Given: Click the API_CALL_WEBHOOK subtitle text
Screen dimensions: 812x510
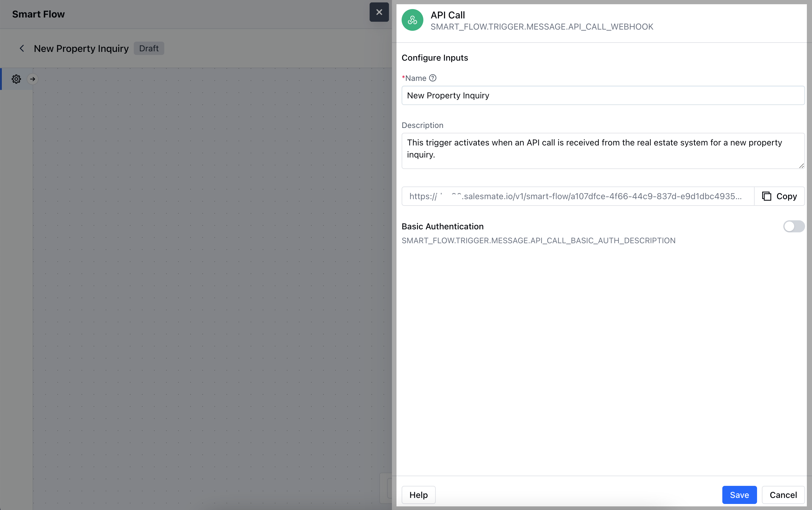Looking at the screenshot, I should click(x=542, y=27).
